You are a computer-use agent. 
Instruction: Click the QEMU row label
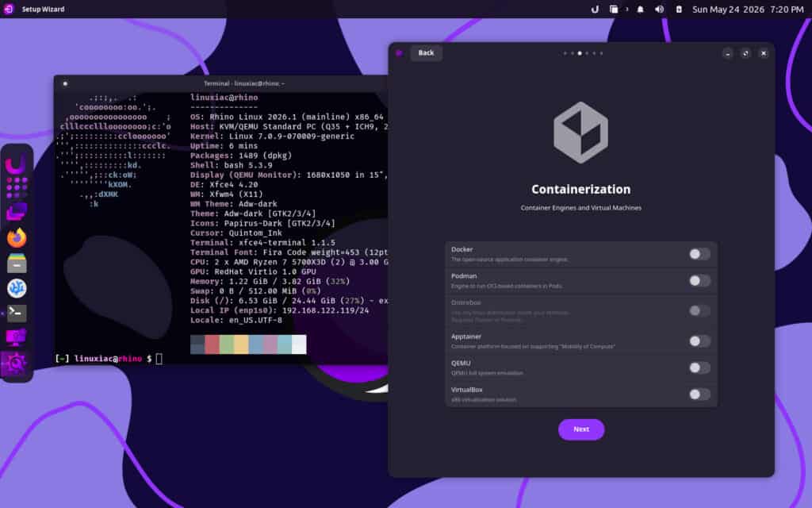tap(461, 364)
